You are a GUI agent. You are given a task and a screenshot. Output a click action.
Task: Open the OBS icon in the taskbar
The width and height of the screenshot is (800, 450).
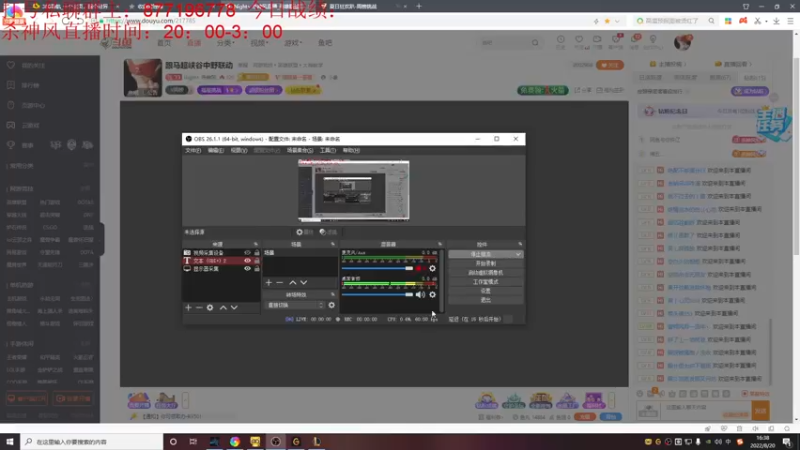(276, 442)
